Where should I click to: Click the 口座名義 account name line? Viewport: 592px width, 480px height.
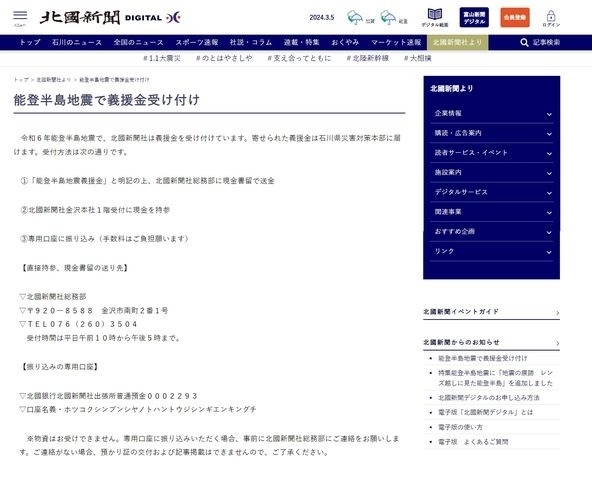pos(138,409)
